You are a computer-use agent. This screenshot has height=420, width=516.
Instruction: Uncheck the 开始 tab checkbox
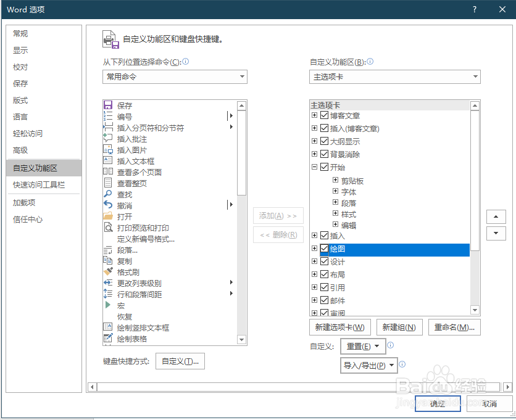click(x=325, y=167)
